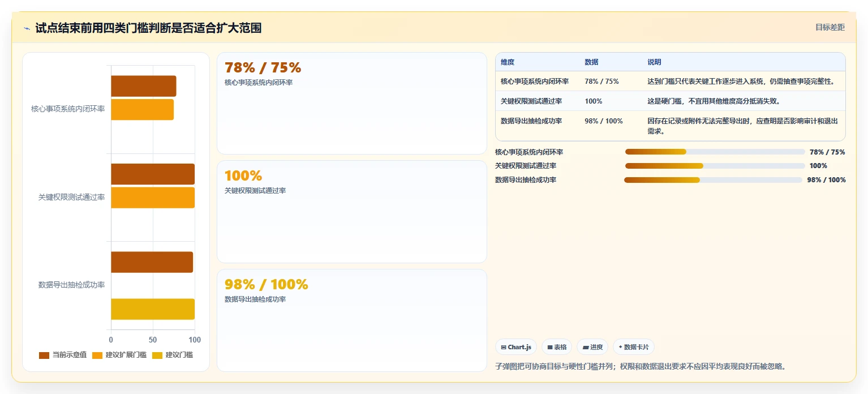Click the 78% / 75% big stat card value

coord(263,67)
